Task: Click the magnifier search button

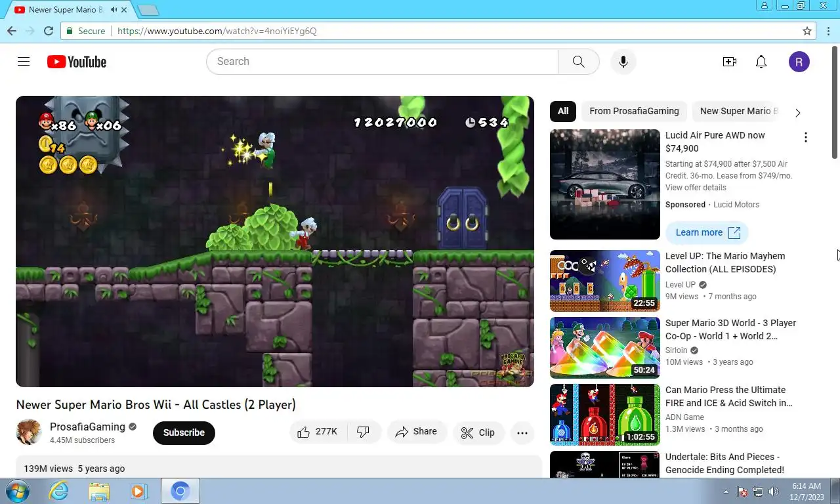Action: tap(578, 62)
